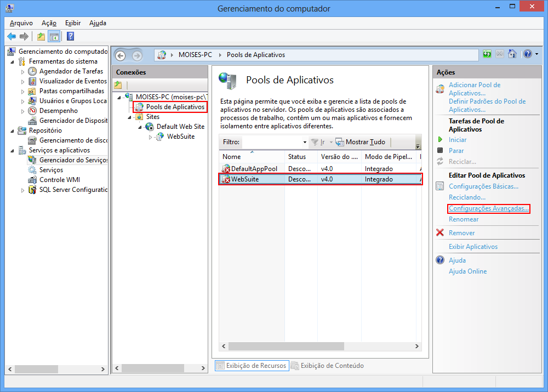Collapse the MOISES-PC connection node

(x=119, y=97)
